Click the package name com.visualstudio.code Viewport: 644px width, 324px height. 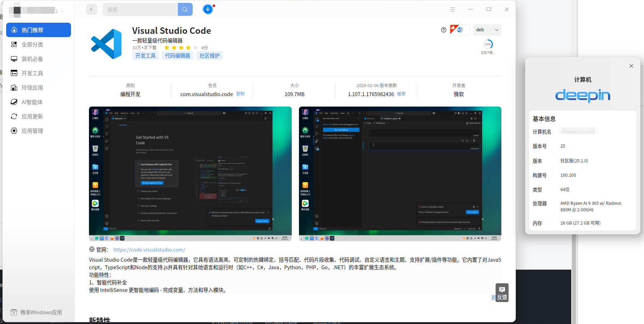[x=207, y=94]
